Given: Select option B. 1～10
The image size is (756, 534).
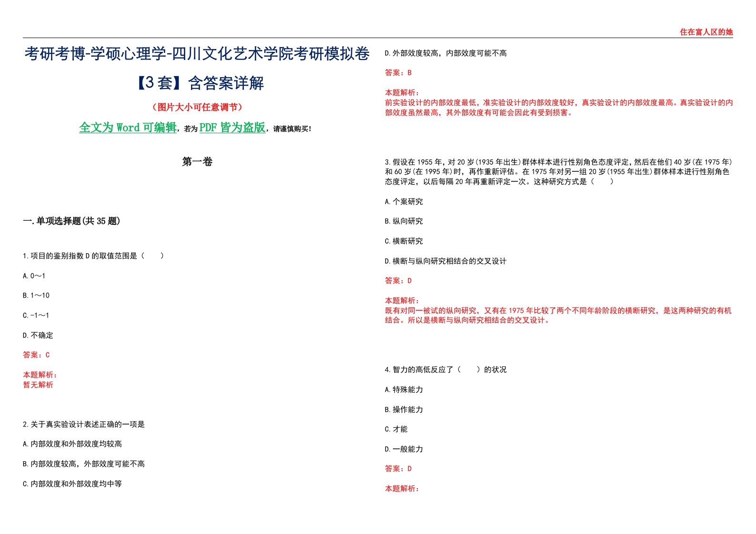Looking at the screenshot, I should click(x=36, y=296).
